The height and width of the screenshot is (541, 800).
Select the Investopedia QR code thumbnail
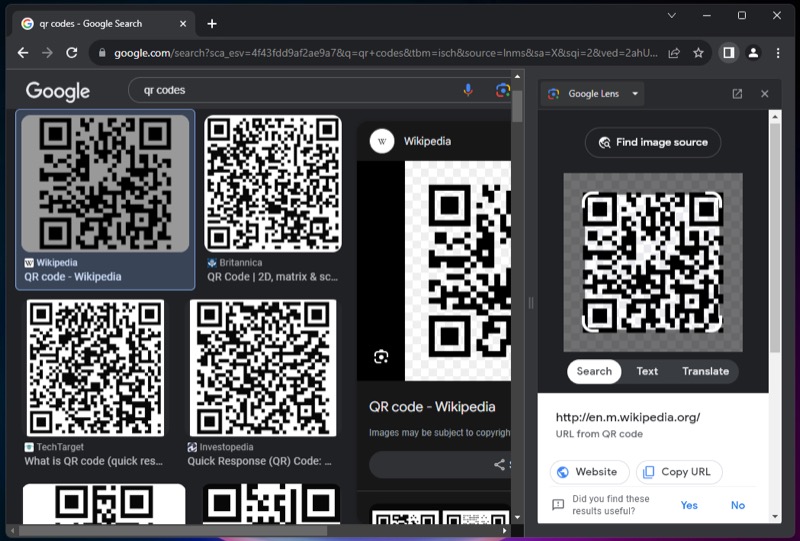click(263, 368)
